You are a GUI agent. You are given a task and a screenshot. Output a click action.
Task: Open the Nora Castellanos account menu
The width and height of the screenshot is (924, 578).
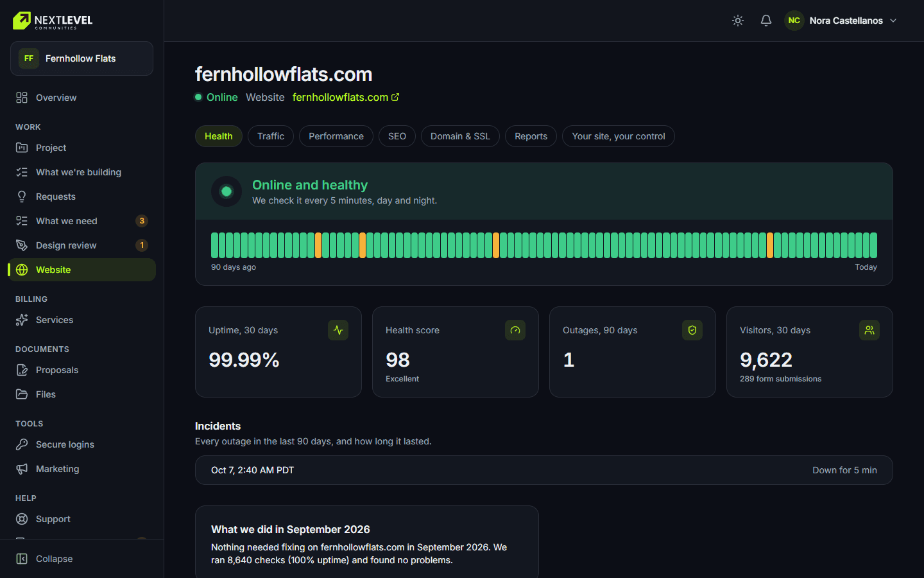841,21
